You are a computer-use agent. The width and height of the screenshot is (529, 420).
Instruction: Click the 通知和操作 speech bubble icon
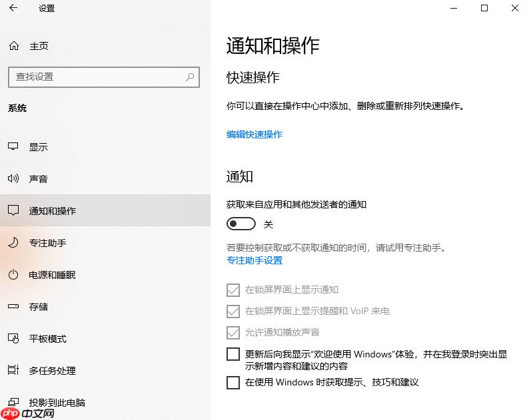tap(13, 210)
